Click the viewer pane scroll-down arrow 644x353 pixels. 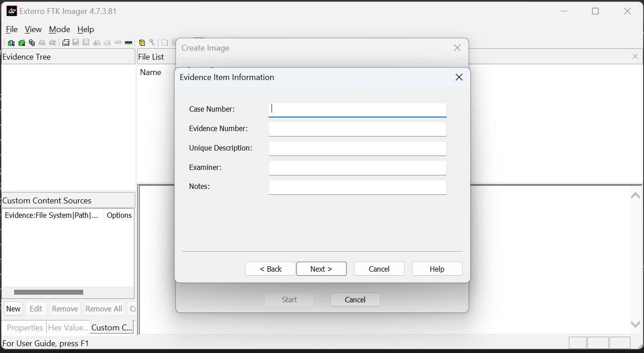pyautogui.click(x=635, y=324)
